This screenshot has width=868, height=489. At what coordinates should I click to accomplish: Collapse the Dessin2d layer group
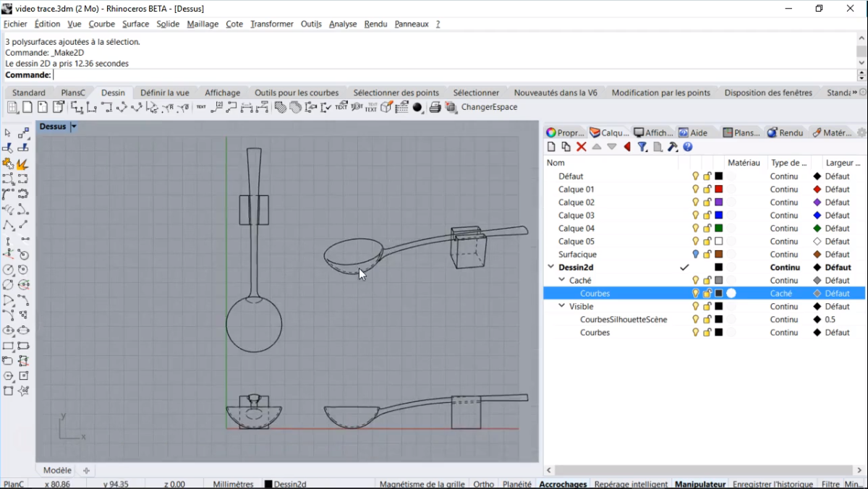[x=551, y=268]
